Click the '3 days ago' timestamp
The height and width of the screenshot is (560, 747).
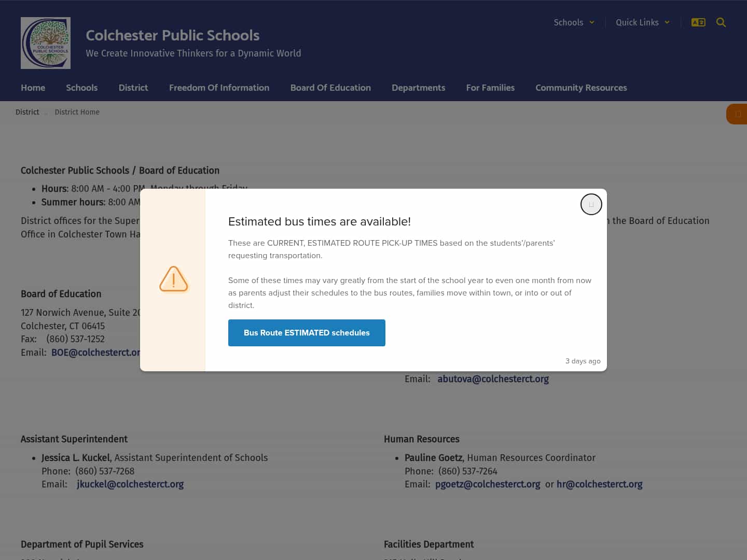coord(583,361)
